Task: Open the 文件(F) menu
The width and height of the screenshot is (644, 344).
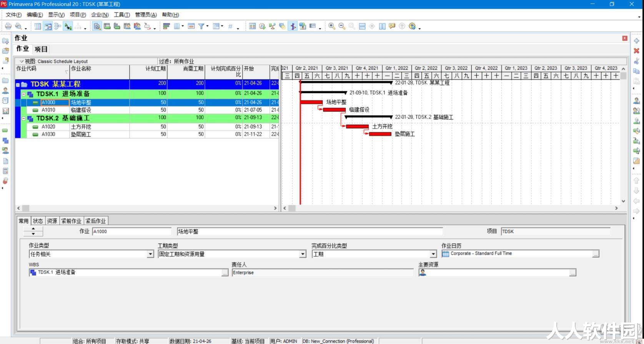Action: [x=13, y=15]
